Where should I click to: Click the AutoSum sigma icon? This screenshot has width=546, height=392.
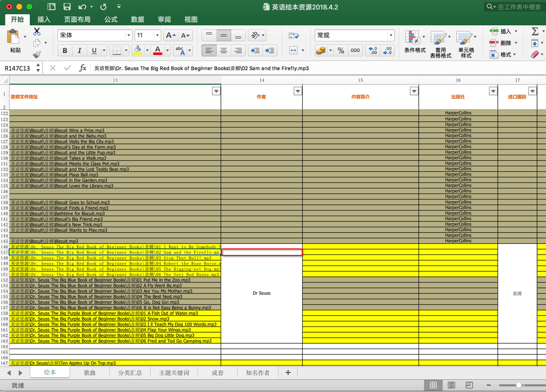tap(534, 31)
